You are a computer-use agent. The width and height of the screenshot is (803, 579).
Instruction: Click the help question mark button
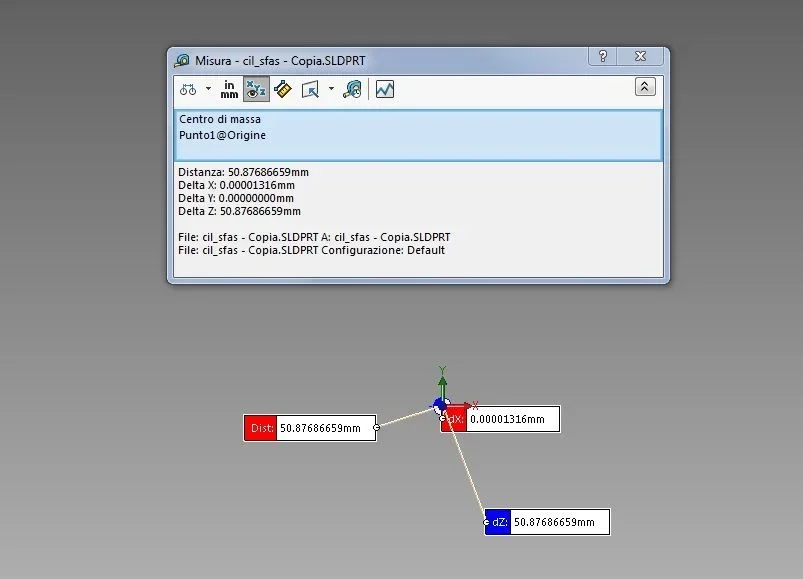coord(602,57)
